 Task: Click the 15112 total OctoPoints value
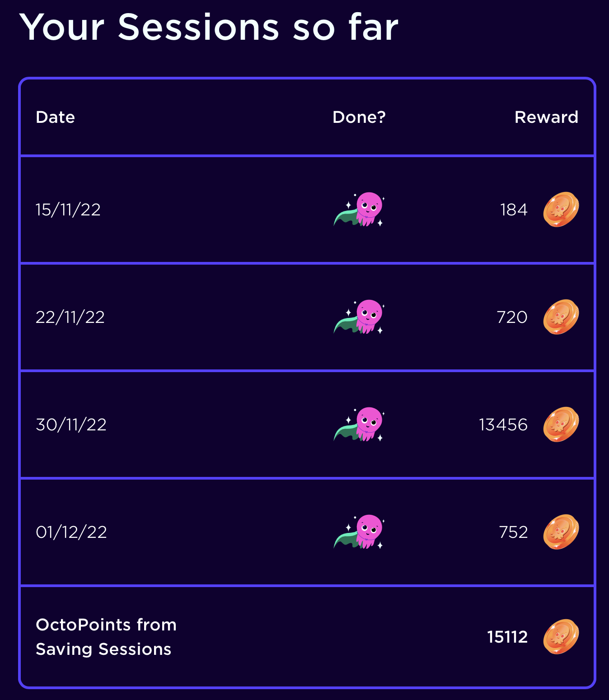click(507, 637)
